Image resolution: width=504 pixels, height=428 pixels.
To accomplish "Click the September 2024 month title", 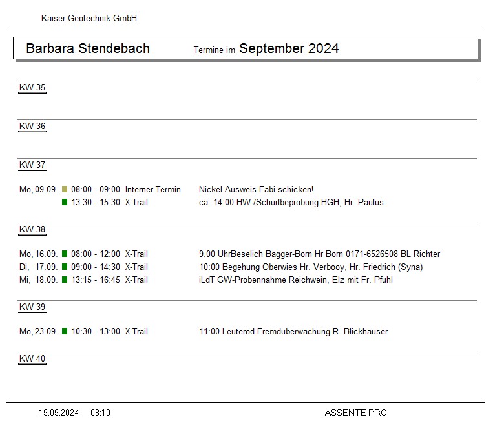I will pos(289,48).
